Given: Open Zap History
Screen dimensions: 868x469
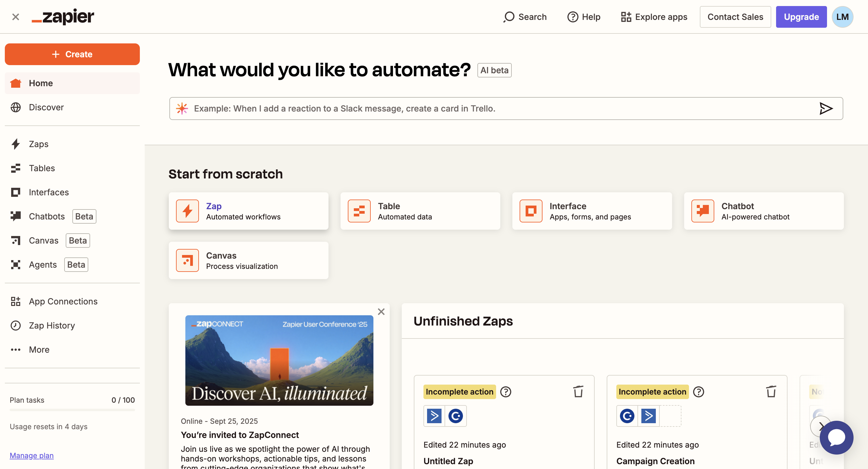Looking at the screenshot, I should click(51, 326).
